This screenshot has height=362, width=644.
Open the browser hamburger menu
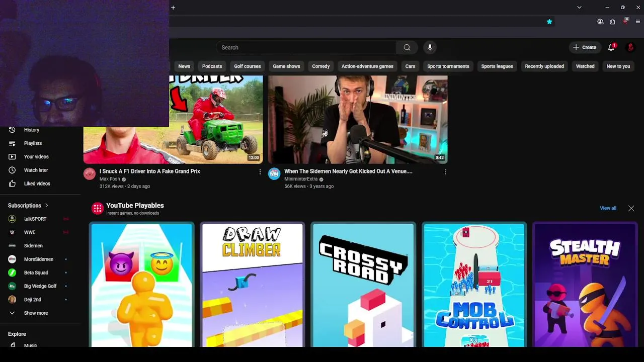pyautogui.click(x=638, y=22)
